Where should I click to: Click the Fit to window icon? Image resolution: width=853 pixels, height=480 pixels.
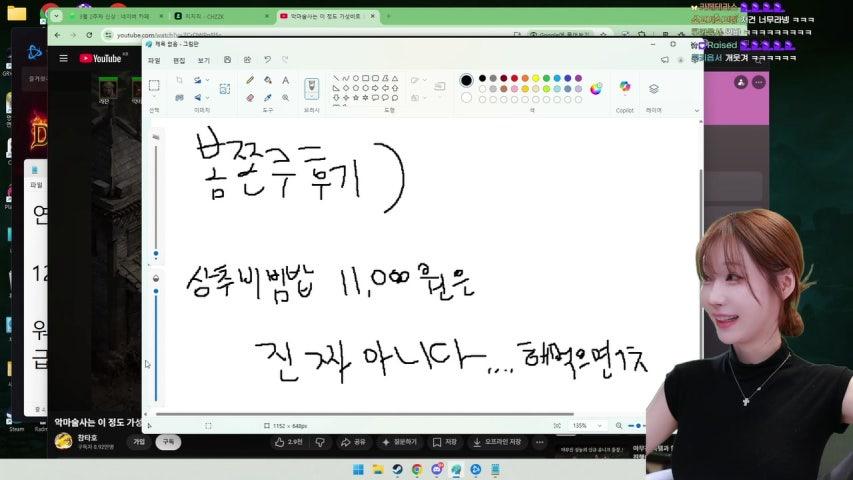[557, 426]
